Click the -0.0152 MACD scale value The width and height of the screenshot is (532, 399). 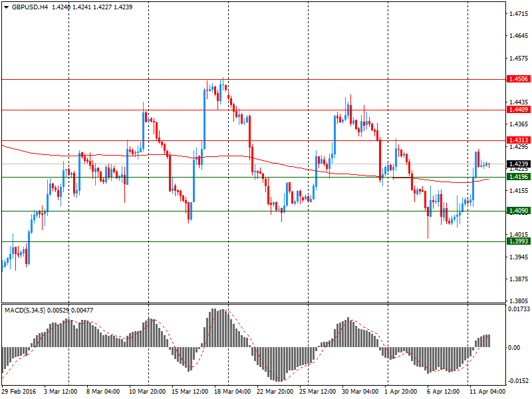(519, 380)
